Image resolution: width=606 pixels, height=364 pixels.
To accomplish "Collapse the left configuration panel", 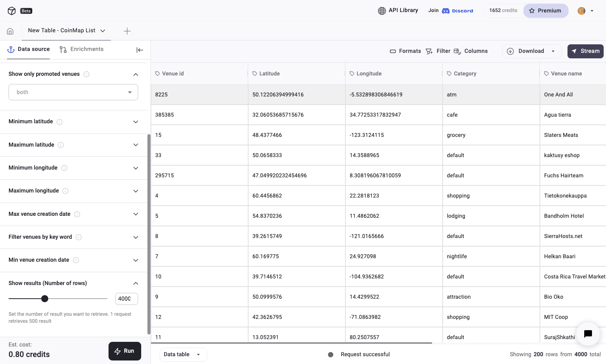I will (x=140, y=50).
